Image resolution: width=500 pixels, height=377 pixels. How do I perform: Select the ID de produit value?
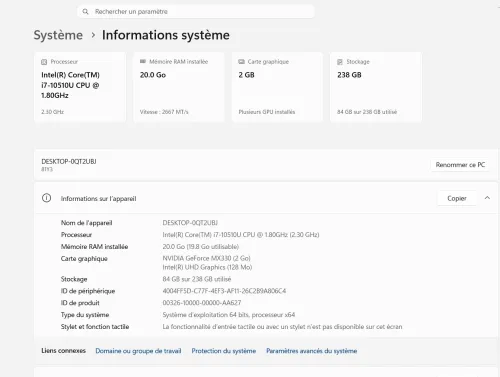click(x=202, y=303)
